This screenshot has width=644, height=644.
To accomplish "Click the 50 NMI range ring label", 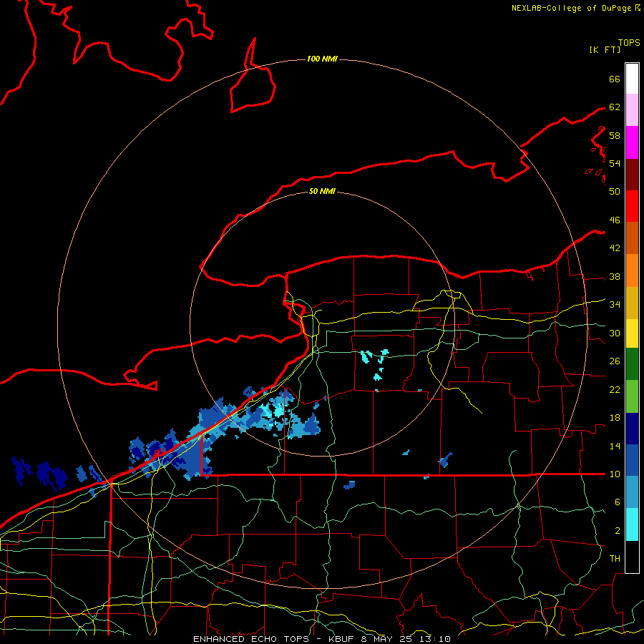I will [322, 191].
